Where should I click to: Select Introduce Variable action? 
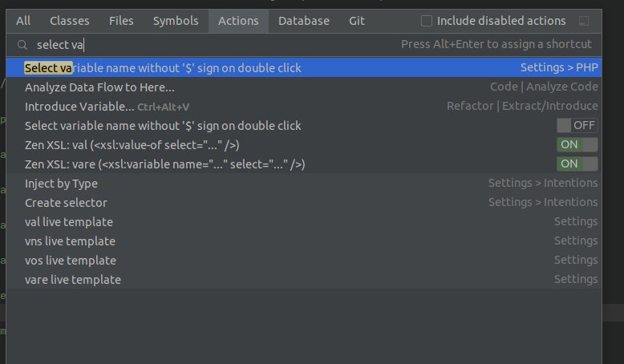(79, 107)
